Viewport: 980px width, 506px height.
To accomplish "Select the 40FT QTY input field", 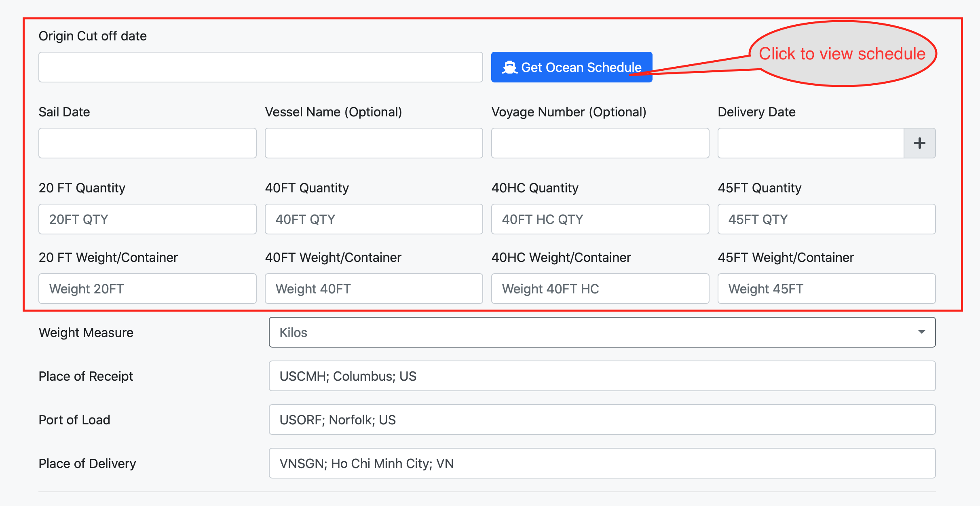I will (374, 219).
